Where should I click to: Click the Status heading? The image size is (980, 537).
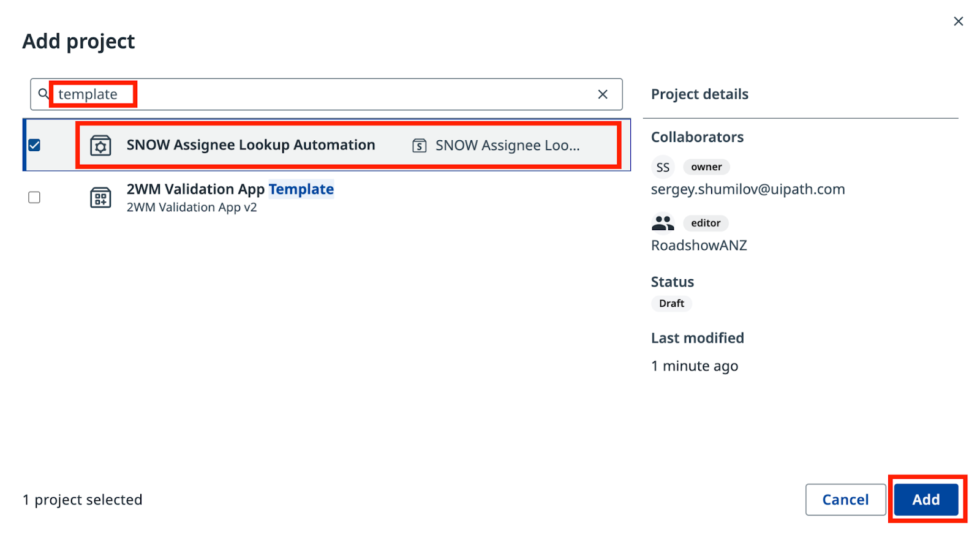(673, 282)
